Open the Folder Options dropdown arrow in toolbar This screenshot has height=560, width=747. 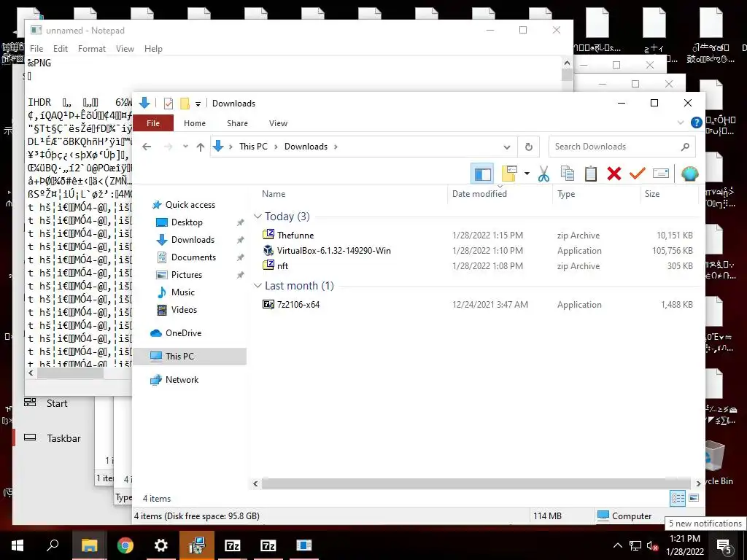coord(527,174)
